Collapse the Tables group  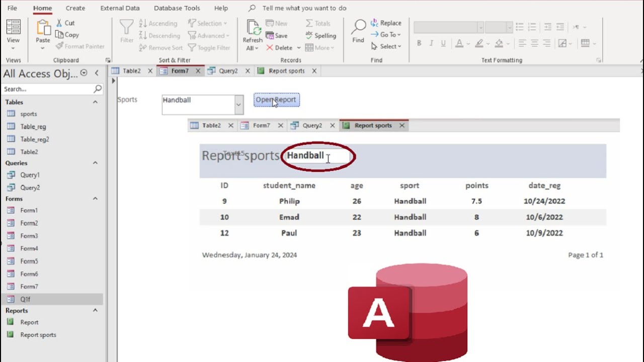95,102
